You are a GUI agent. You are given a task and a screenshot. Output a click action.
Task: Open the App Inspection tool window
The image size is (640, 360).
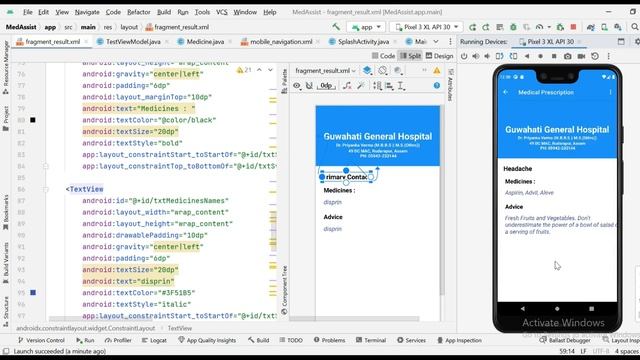pyautogui.click(x=459, y=340)
